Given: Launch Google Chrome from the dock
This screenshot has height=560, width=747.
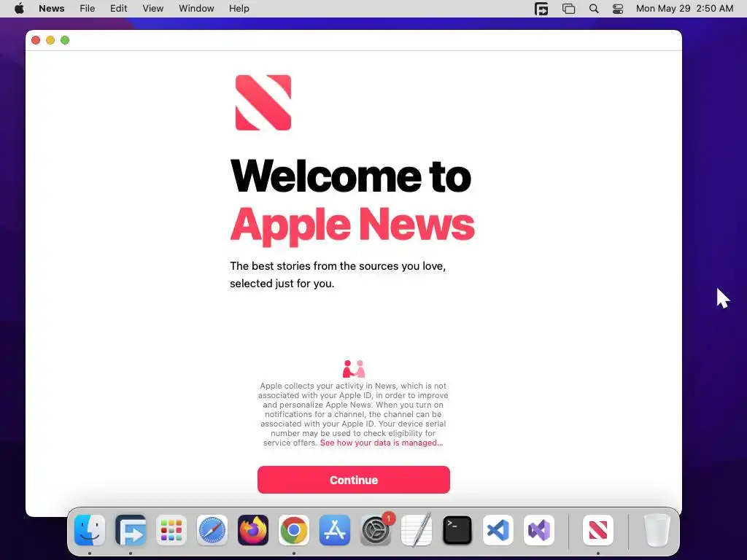Looking at the screenshot, I should tap(294, 530).
